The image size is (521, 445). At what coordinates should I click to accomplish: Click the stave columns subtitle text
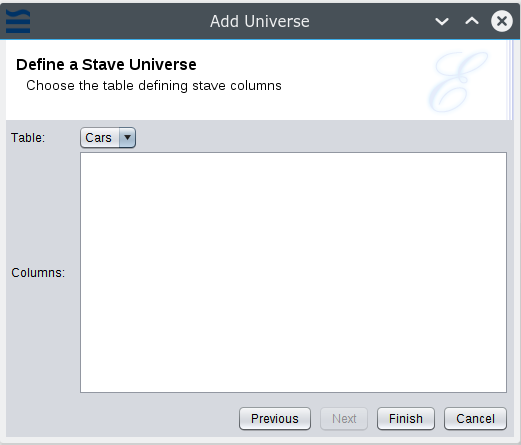[154, 86]
